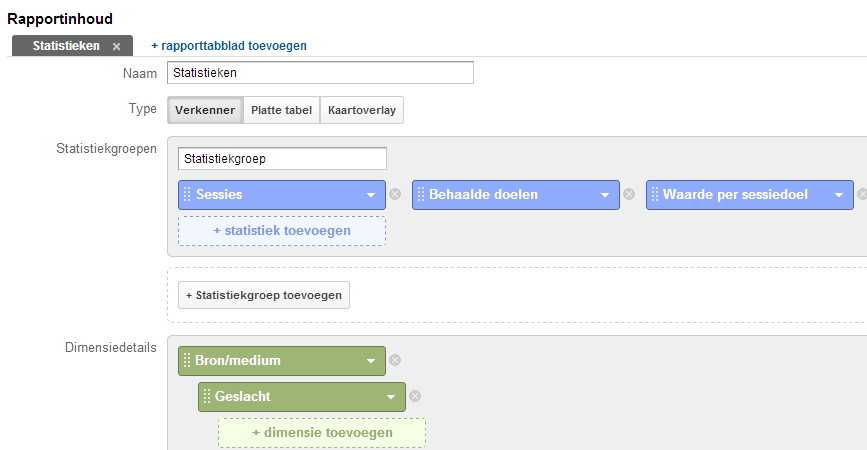Open the Sessies metric dropdown arrow

coord(371,195)
